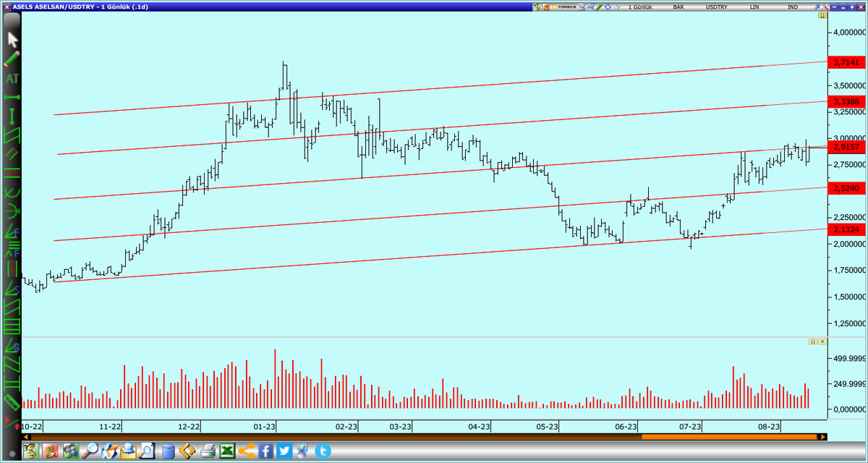Open the magnifier search icon in bottom bar
Screen dimensions: 868x463
pos(90,451)
